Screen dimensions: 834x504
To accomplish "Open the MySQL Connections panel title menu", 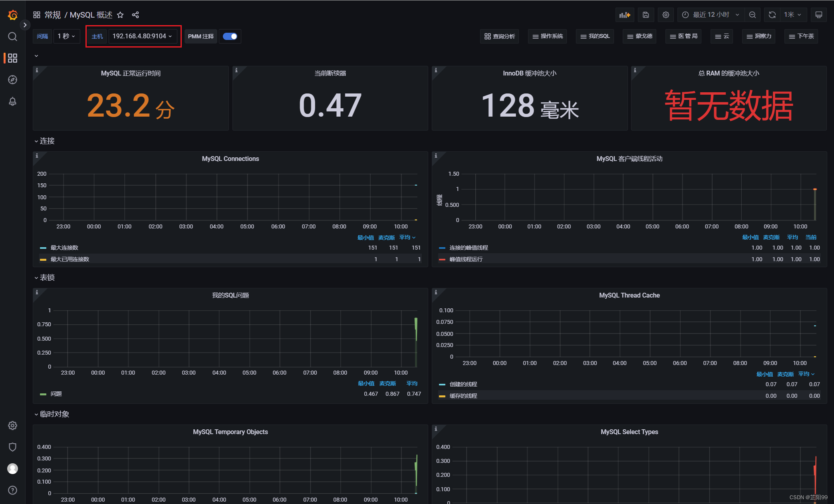I will 230,159.
